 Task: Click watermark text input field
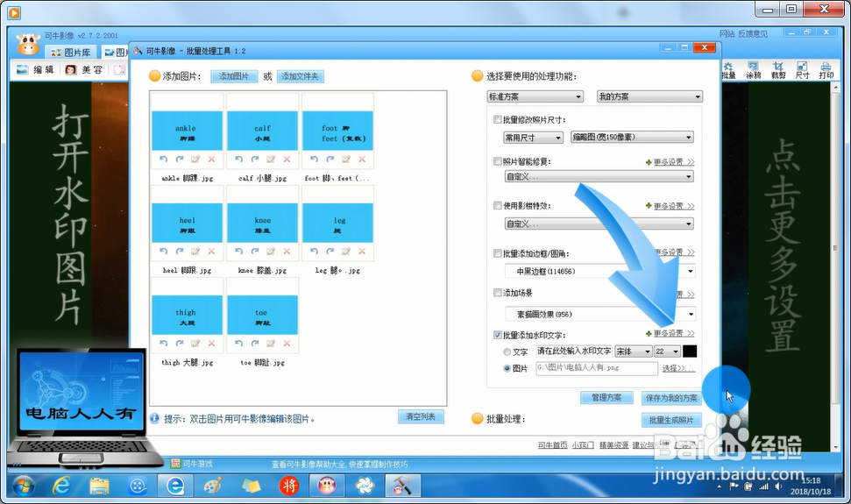(x=574, y=351)
